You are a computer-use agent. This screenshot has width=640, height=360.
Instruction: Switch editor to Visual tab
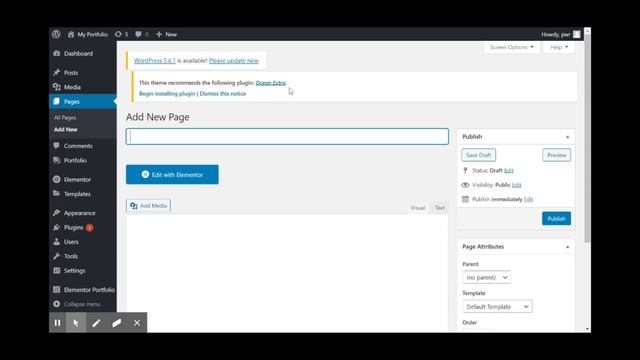[418, 208]
